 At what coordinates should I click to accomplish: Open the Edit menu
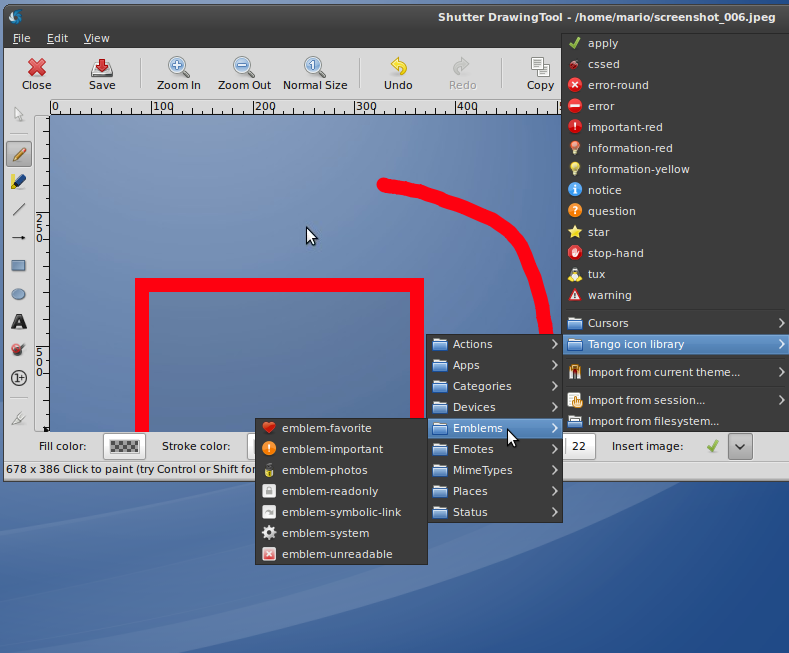click(57, 38)
